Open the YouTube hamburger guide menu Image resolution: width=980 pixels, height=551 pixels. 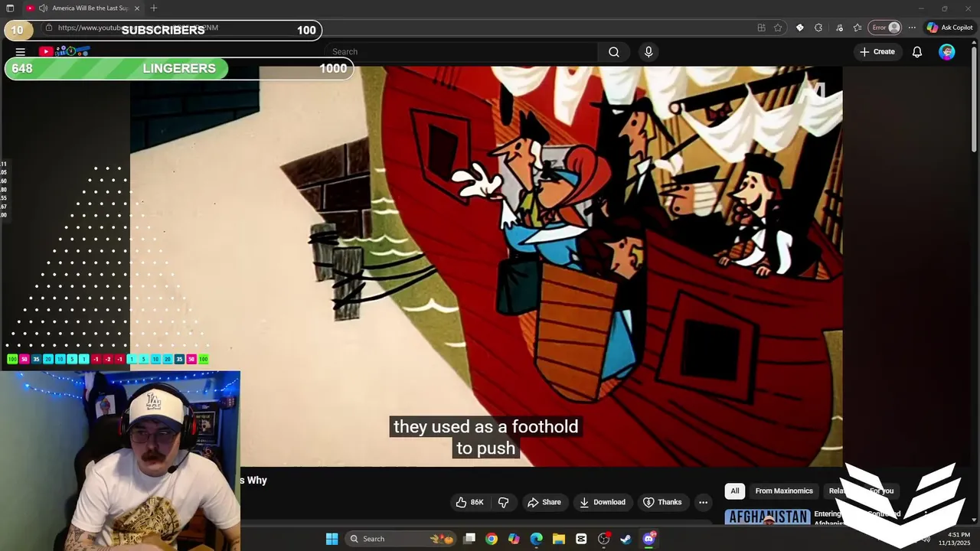pyautogui.click(x=21, y=52)
